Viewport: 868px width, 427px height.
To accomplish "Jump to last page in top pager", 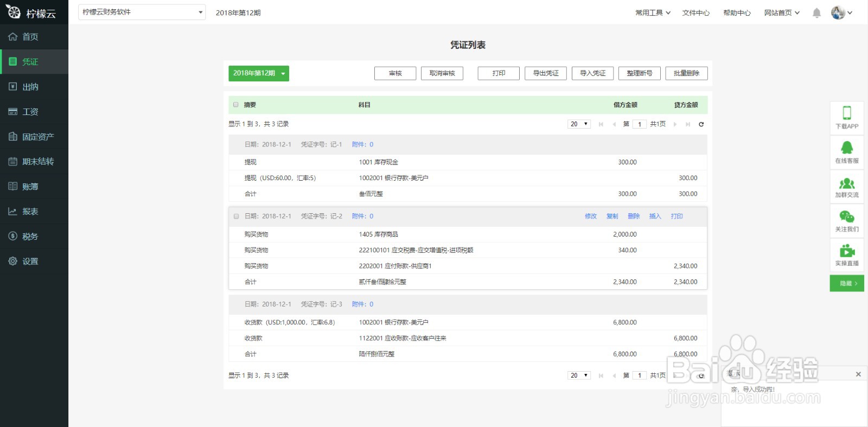I will point(688,124).
